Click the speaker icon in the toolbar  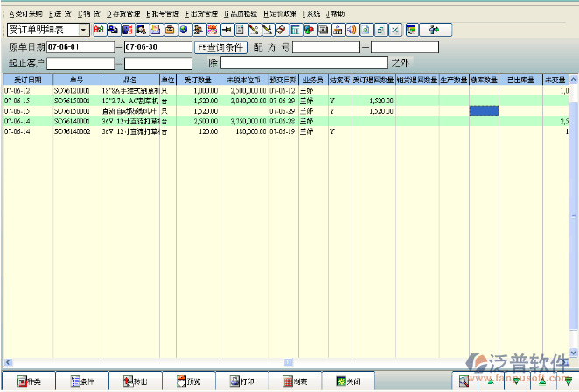pyautogui.click(x=350, y=30)
